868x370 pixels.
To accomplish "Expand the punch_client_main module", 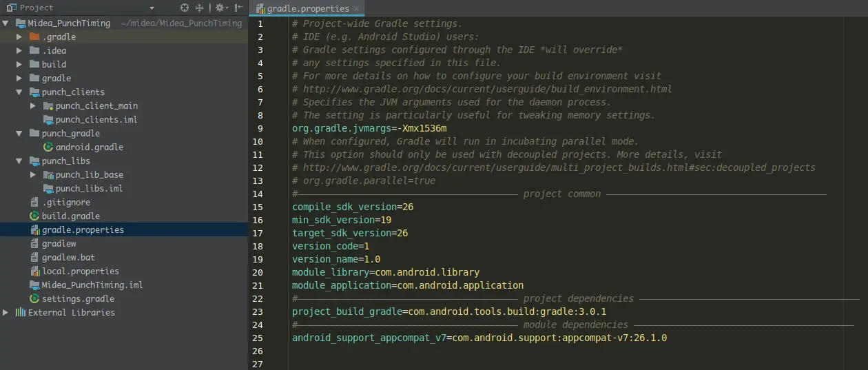I will (x=33, y=105).
